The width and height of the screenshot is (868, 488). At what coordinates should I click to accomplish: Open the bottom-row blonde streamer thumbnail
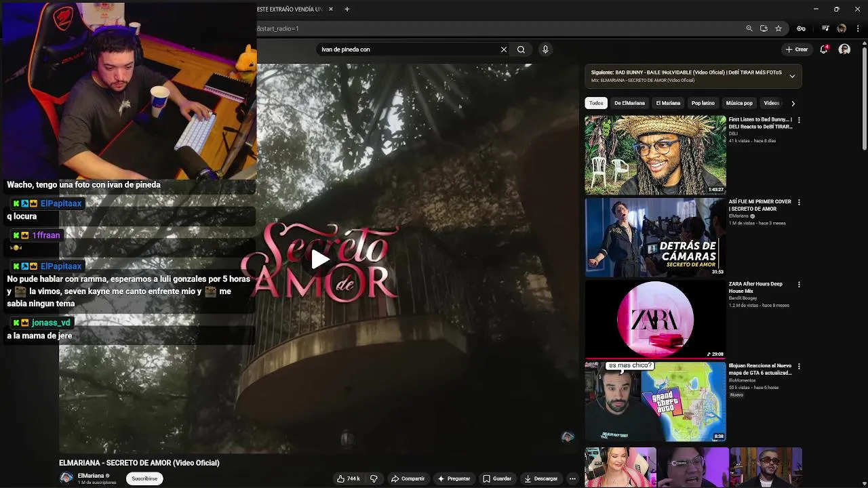(x=620, y=467)
